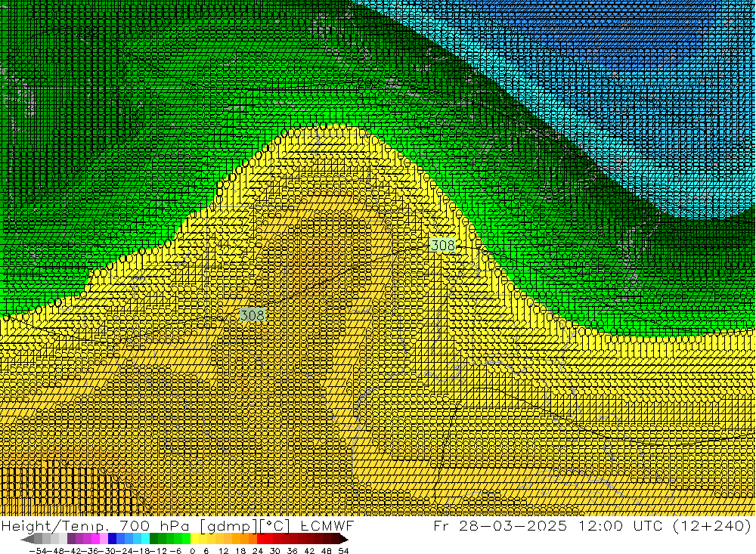Click the legend value '36'
The image size is (756, 554).
(x=292, y=551)
